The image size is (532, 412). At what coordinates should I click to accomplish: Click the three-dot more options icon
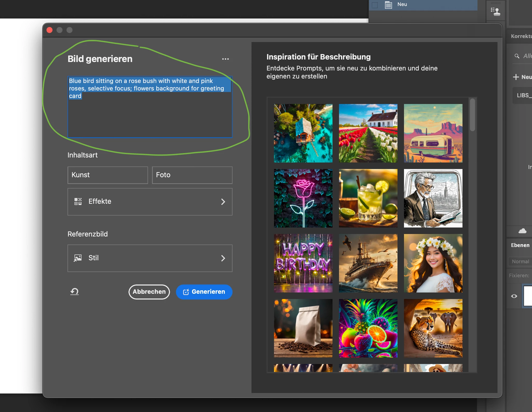coord(225,59)
